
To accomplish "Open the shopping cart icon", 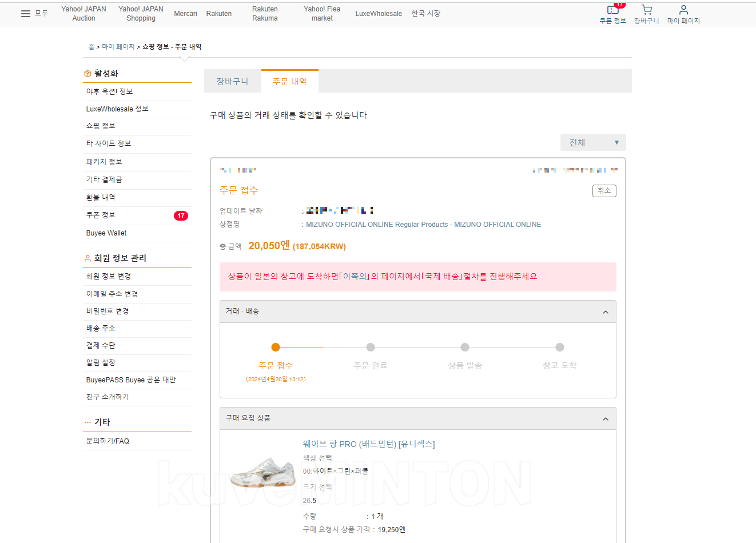I will (x=647, y=10).
